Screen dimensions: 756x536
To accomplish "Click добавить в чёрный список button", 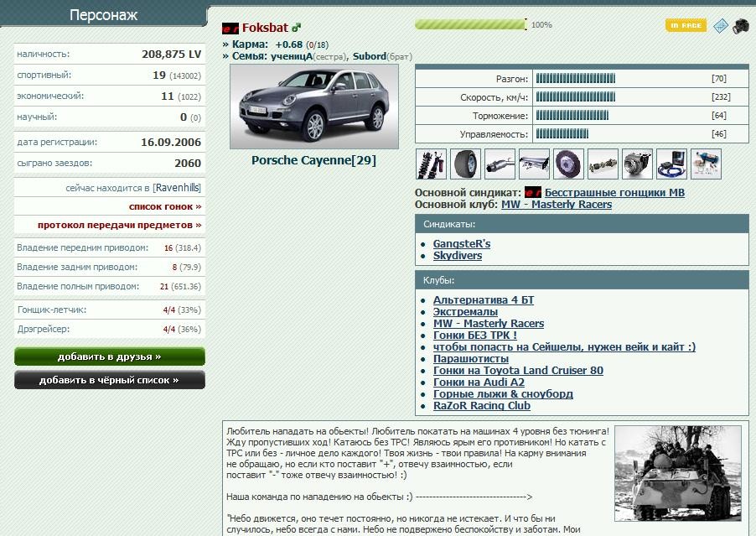I will 110,380.
